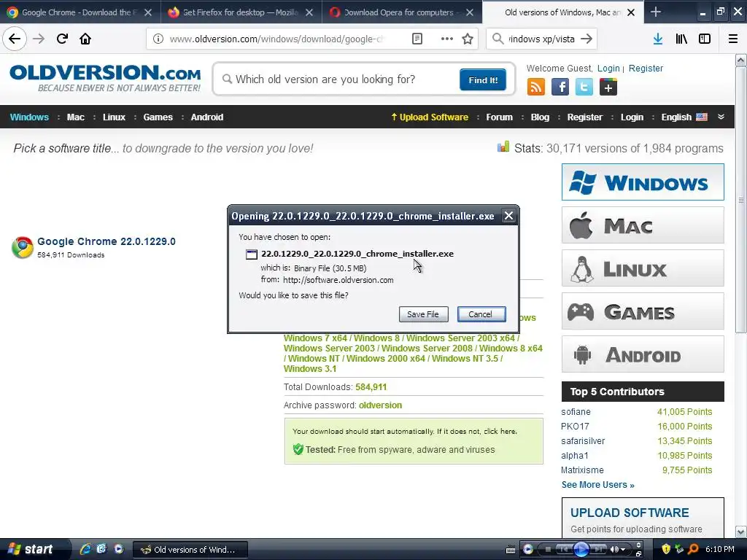Switch to Get Firefox for desktop tab
Image resolution: width=747 pixels, height=560 pixels.
[x=241, y=12]
